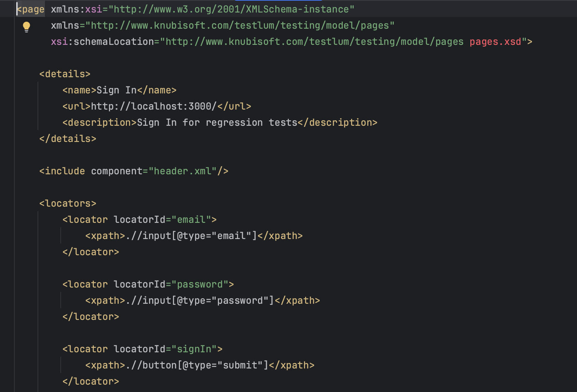
Task: Click the yellow lightbulb quick-fix icon
Action: click(26, 26)
